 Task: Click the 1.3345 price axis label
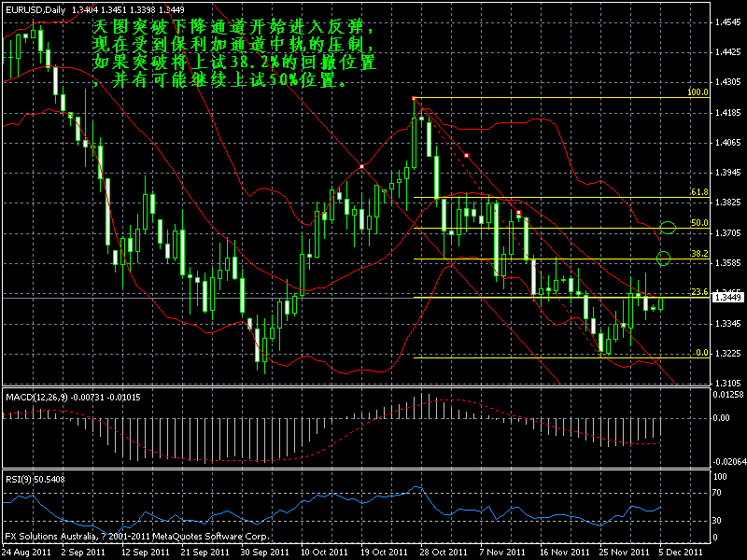click(x=728, y=324)
